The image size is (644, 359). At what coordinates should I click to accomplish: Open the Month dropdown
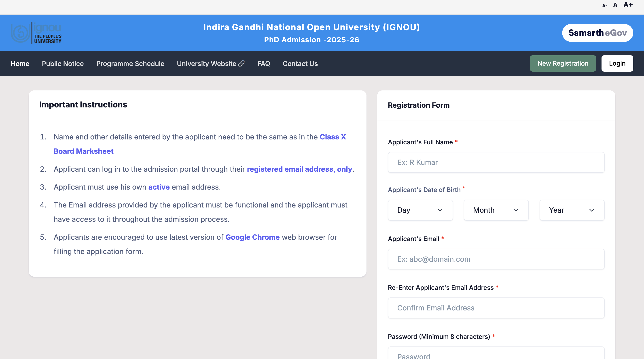point(496,210)
